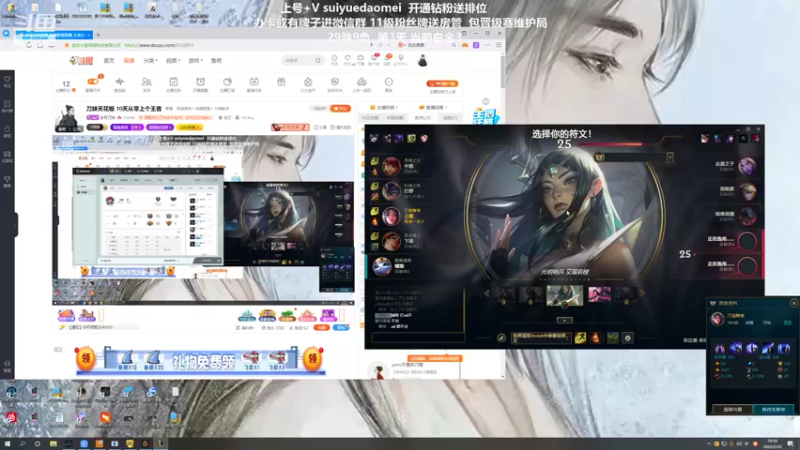Toggle the orange live broadcast switch
800x450 pixels.
click(x=93, y=82)
